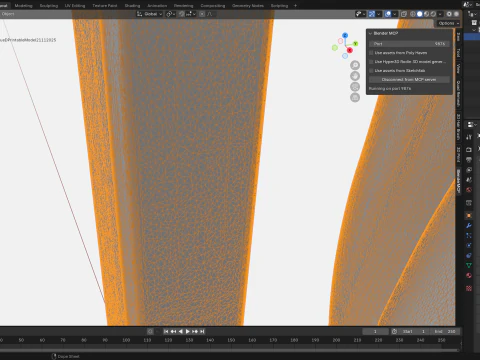Open the Sculpting workspace tab
480x360 pixels.
(49, 6)
